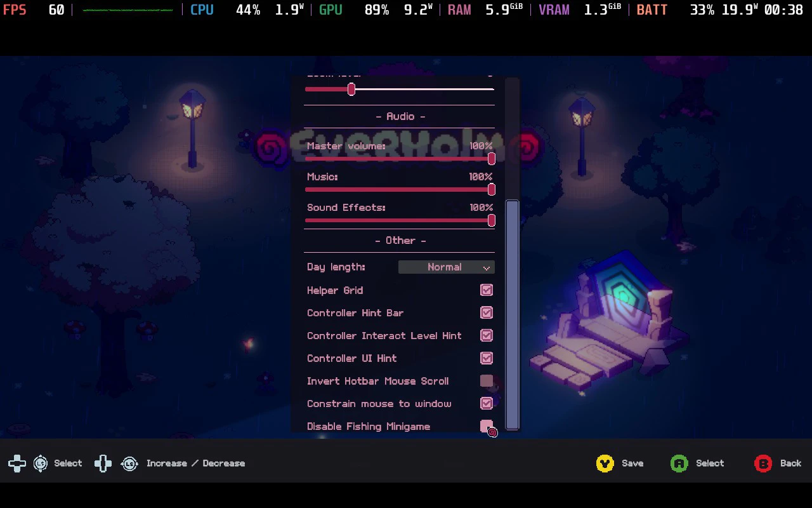Click the "Controller UI Hint" label

(x=352, y=358)
